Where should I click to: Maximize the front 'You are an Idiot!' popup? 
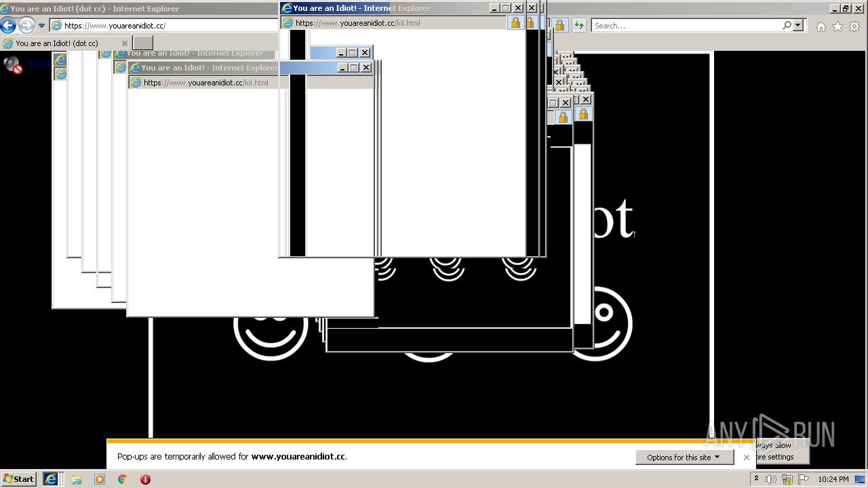point(506,8)
